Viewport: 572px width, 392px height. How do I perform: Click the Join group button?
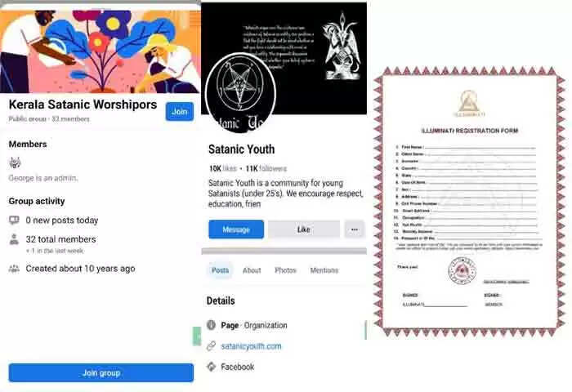[x=101, y=372]
